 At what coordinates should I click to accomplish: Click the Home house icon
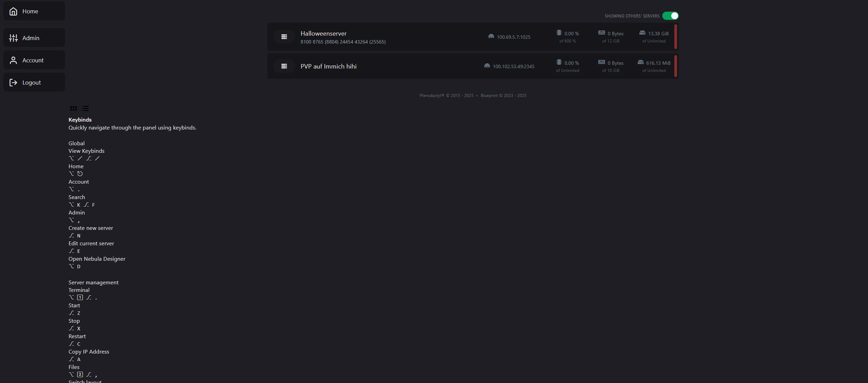coord(13,11)
